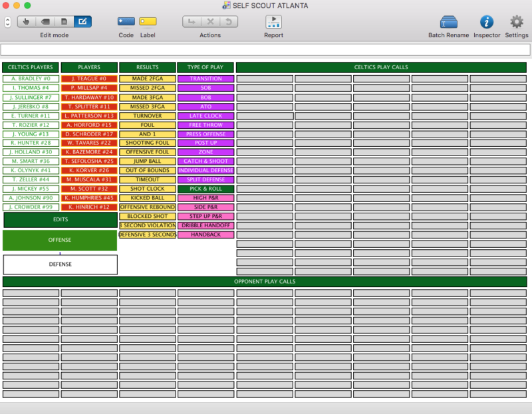The width and height of the screenshot is (532, 414).
Task: Select ATO type of play
Action: pos(206,106)
